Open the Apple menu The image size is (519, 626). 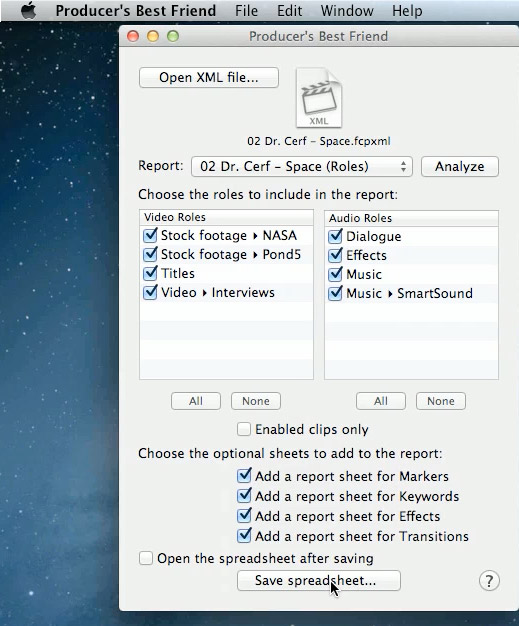[28, 11]
